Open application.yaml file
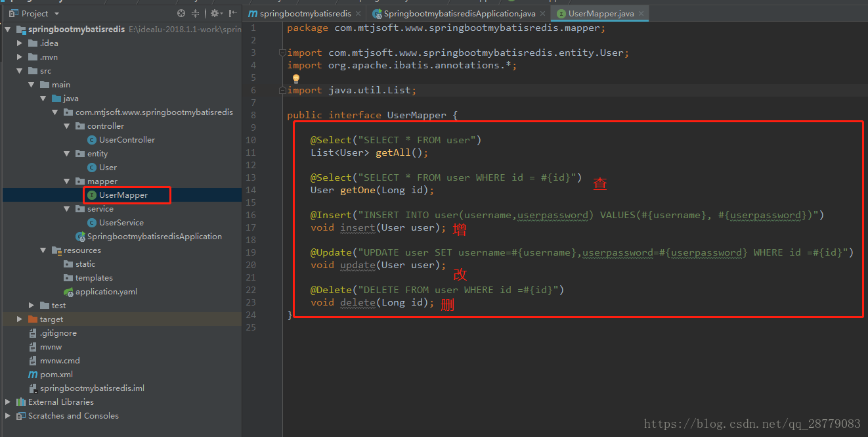868x437 pixels. [106, 292]
